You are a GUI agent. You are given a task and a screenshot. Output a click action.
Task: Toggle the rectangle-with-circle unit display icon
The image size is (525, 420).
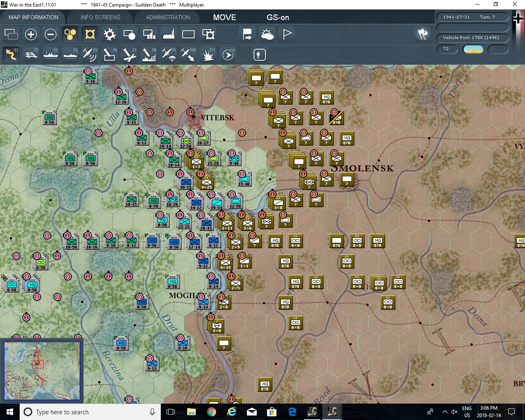[x=129, y=34]
